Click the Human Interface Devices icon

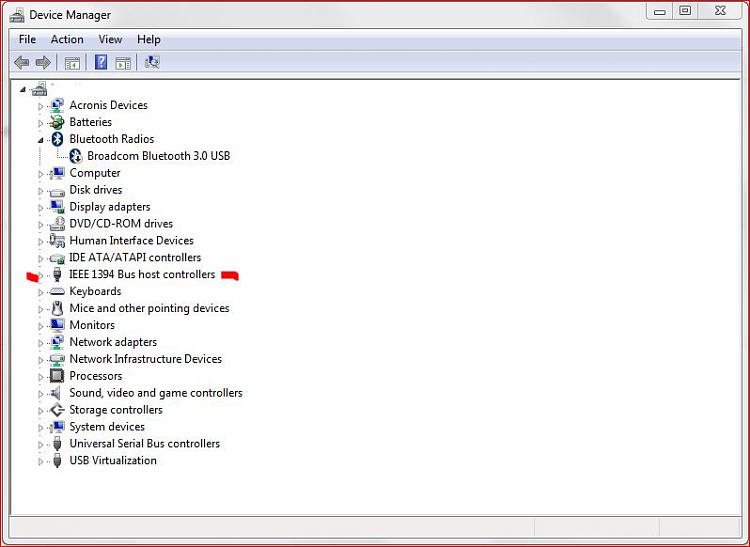click(x=57, y=241)
